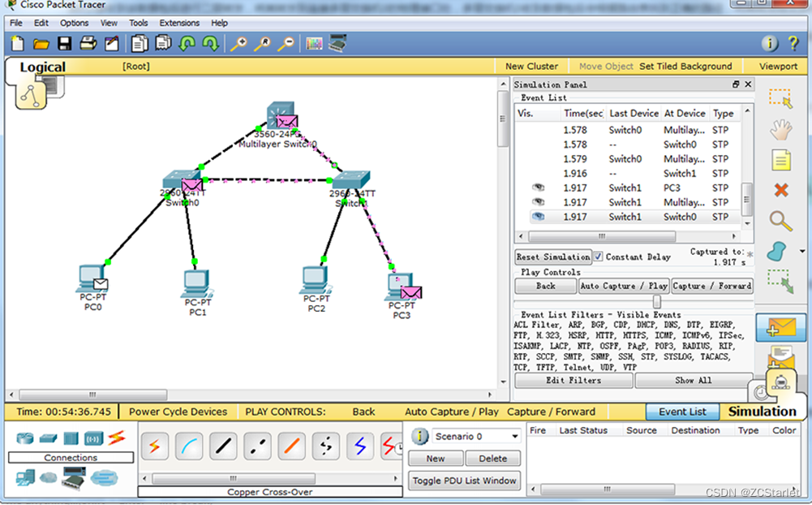Viewport: 812px width, 505px height.
Task: Open the File menu
Action: (x=16, y=23)
